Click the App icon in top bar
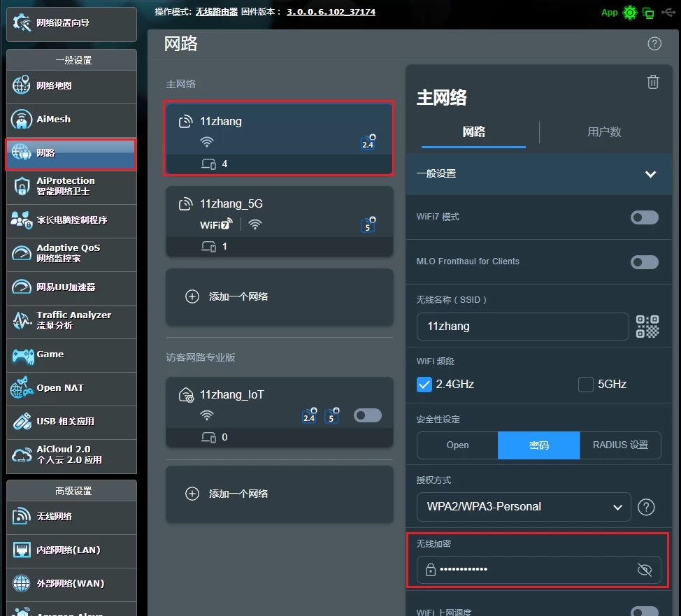The height and width of the screenshot is (616, 681). [x=609, y=12]
